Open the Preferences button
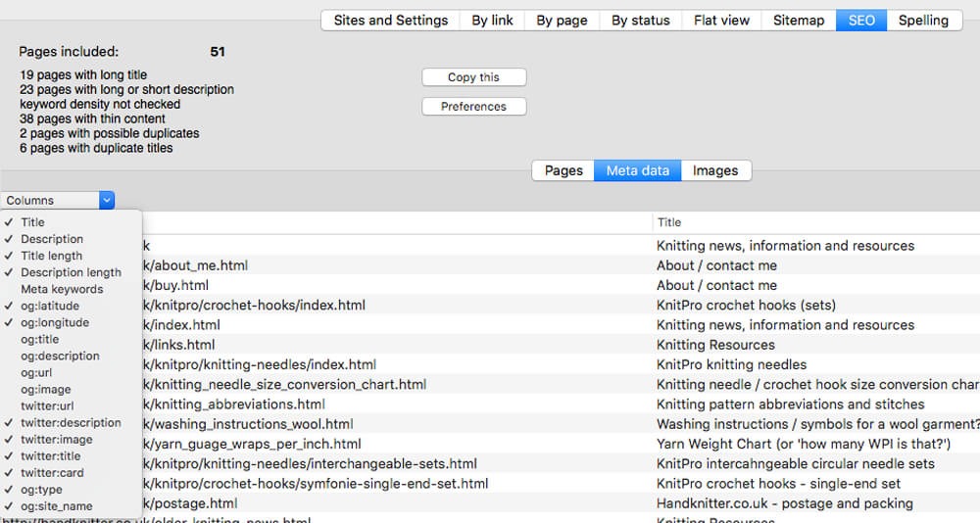Screen dimensions: 980x523 point(473,106)
